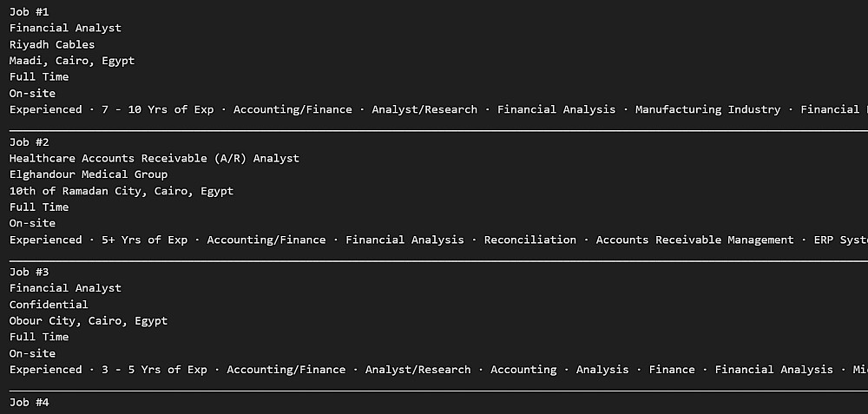The height and width of the screenshot is (414, 868).
Task: Click "10th of Ramadan City, Cairo, Egypt"
Action: click(x=122, y=191)
